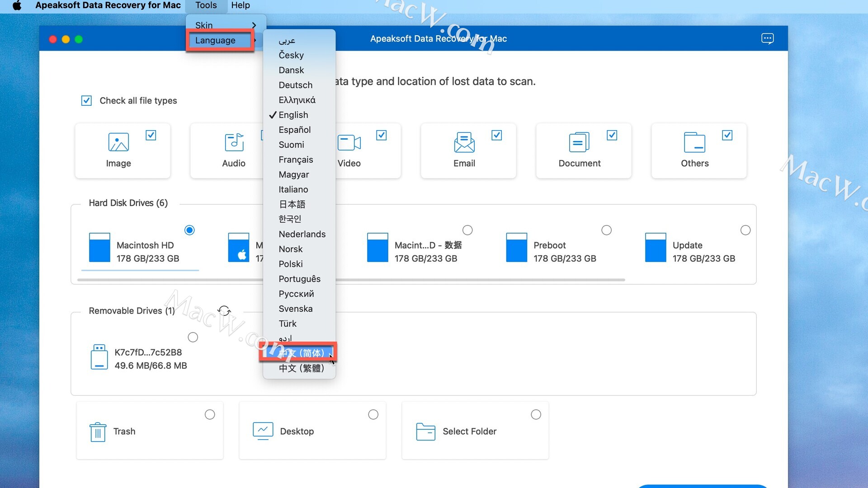Click the Audio file type icon
868x488 pixels.
coord(234,142)
